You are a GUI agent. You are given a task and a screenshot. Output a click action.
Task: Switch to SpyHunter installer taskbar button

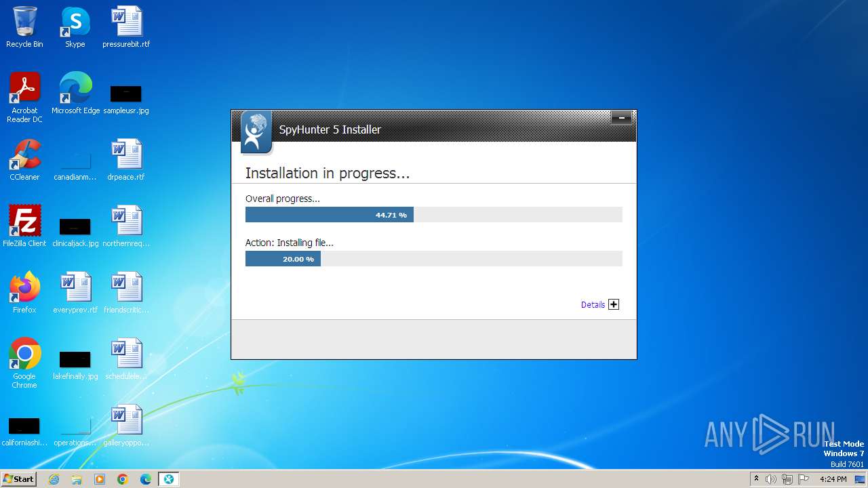169,479
